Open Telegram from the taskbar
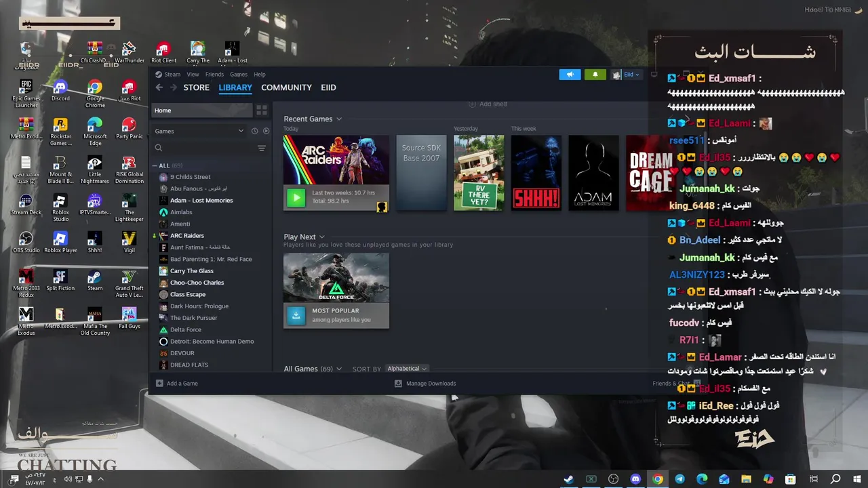 [679, 479]
